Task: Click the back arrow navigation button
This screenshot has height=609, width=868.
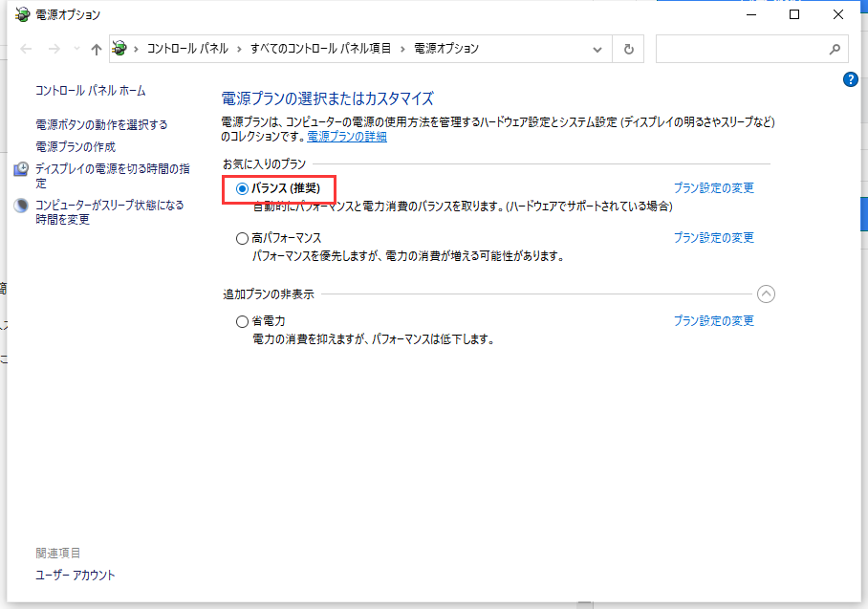Action: tap(27, 49)
